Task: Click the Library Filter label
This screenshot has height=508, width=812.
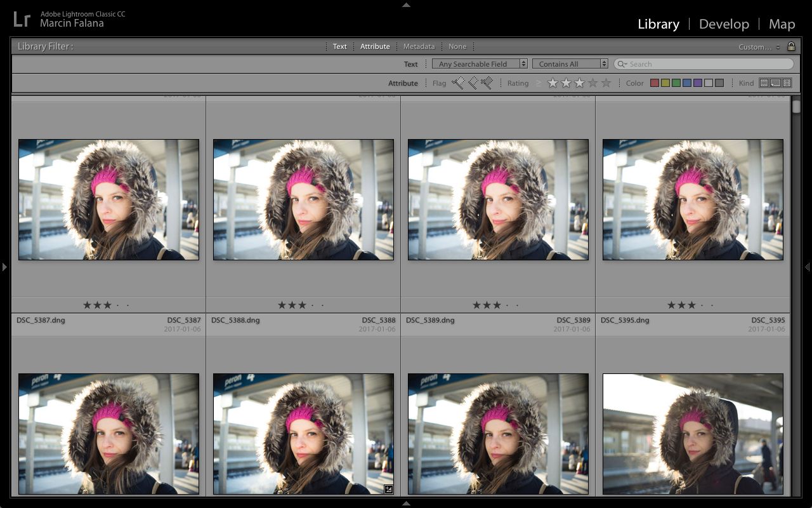Action: point(45,46)
